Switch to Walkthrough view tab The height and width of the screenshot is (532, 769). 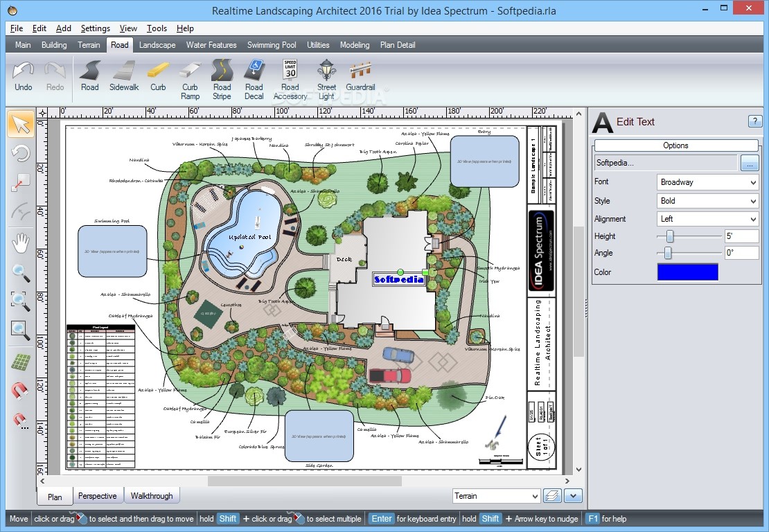[x=152, y=496]
